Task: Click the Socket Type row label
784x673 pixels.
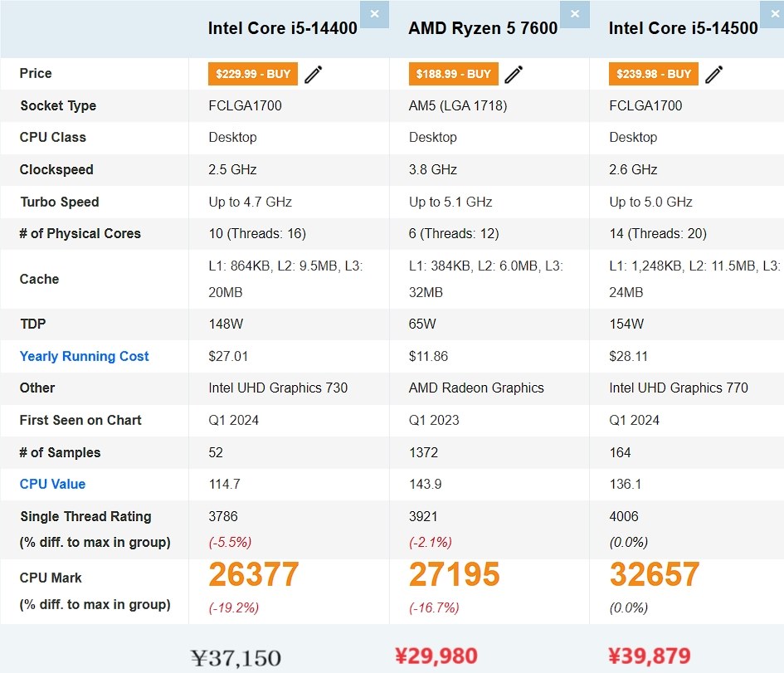Action: (x=58, y=105)
